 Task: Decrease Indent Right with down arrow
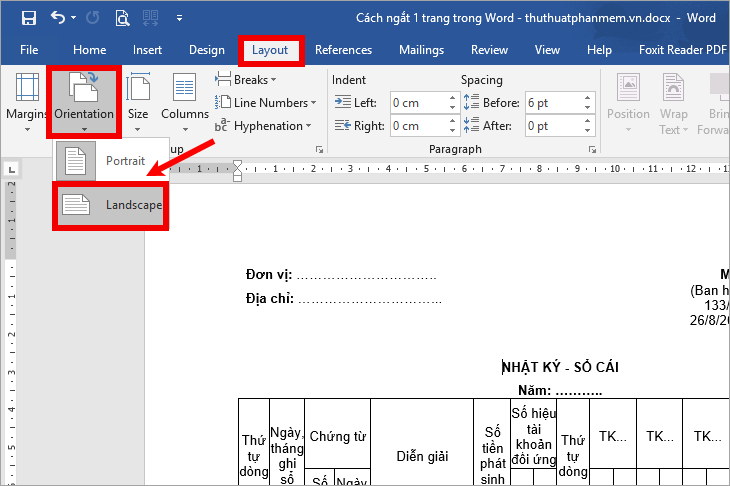[x=453, y=131]
